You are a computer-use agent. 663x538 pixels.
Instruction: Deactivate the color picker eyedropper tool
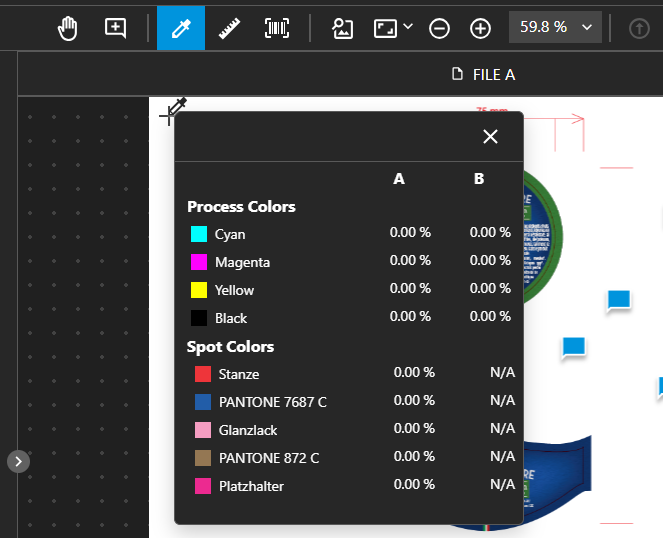point(181,28)
